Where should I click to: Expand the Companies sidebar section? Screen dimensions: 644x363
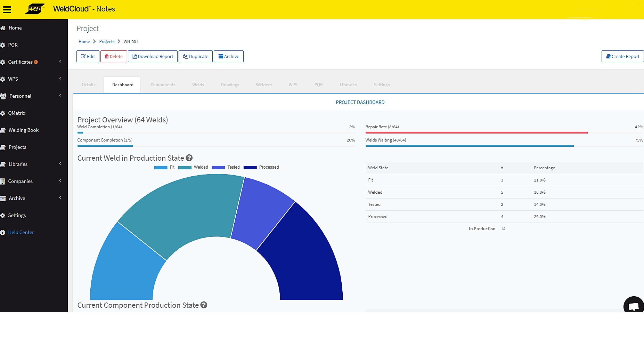20,181
